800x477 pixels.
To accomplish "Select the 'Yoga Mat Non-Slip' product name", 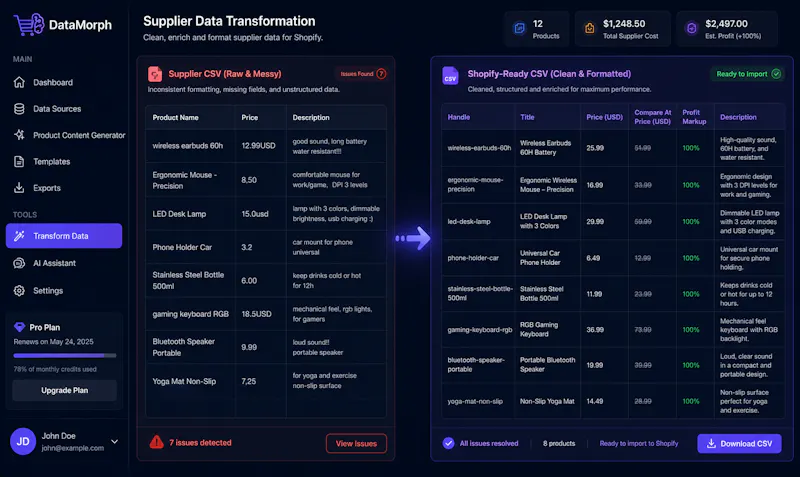I will 184,381.
